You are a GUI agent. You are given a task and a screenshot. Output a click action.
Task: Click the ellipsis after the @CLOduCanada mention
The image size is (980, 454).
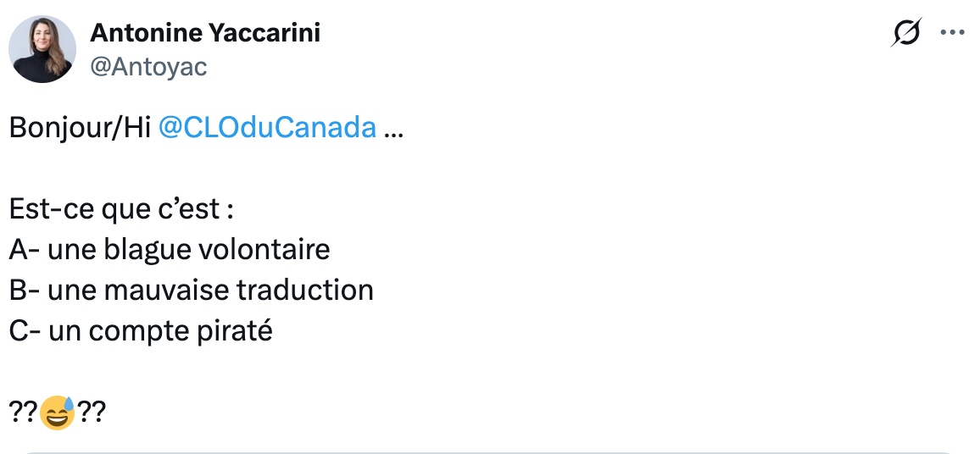point(394,127)
